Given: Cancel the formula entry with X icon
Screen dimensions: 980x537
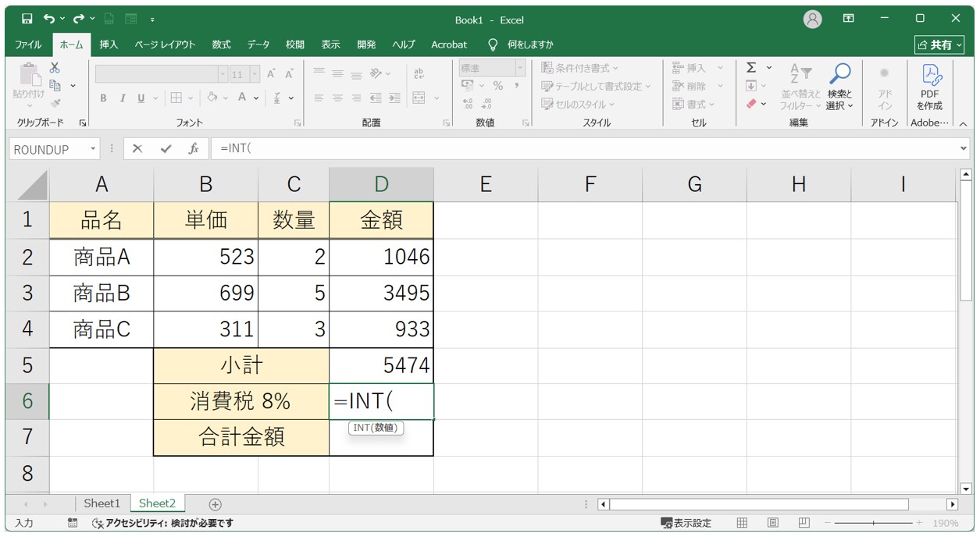Looking at the screenshot, I should point(137,149).
